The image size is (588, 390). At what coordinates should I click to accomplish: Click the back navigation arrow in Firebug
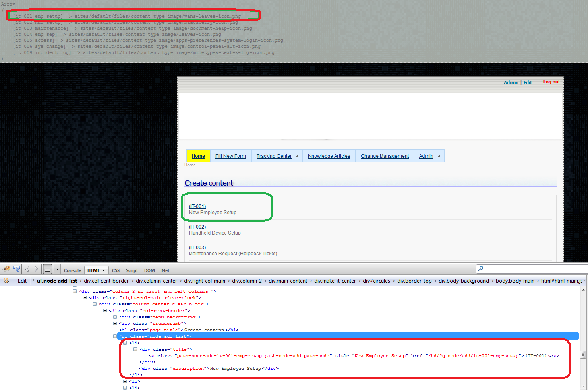click(x=27, y=269)
